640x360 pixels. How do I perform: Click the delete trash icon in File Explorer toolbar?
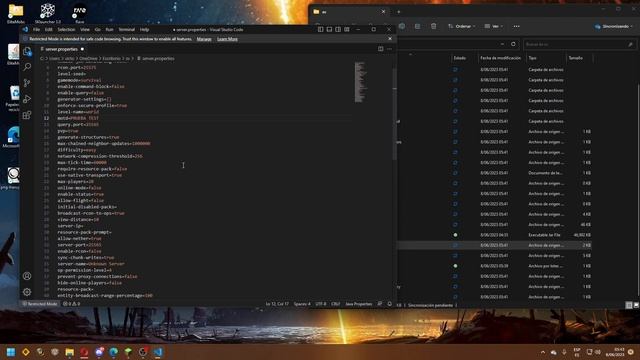[x=433, y=26]
